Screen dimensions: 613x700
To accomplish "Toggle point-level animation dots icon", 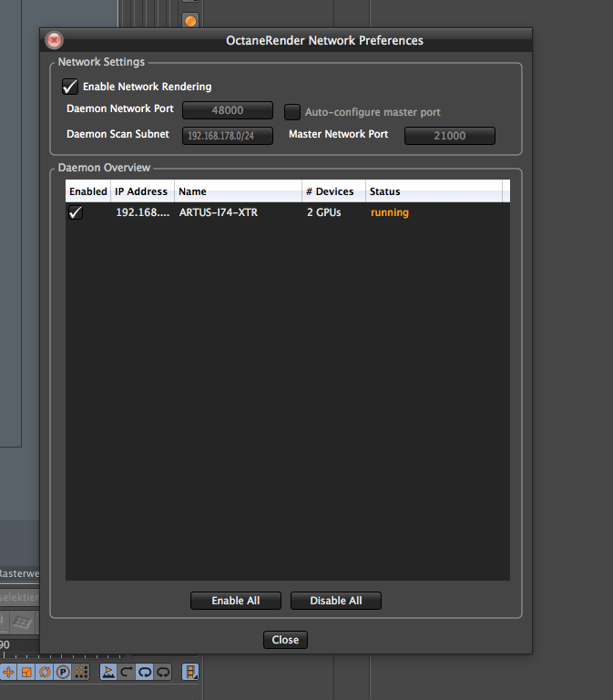I will point(81,672).
